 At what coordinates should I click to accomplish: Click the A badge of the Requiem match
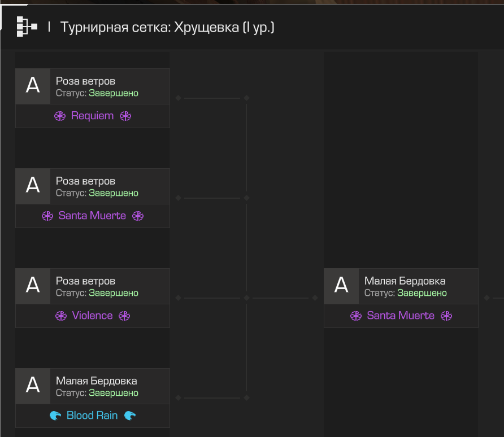[x=33, y=86]
